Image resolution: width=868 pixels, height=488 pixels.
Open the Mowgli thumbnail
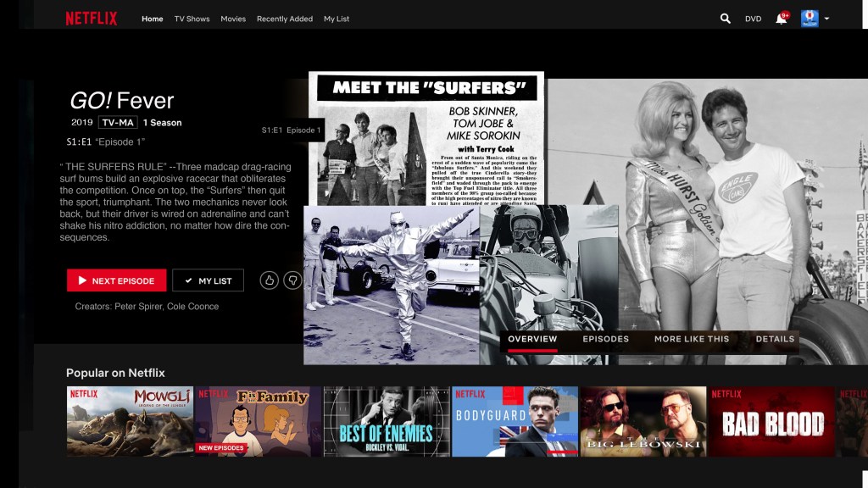[130, 421]
